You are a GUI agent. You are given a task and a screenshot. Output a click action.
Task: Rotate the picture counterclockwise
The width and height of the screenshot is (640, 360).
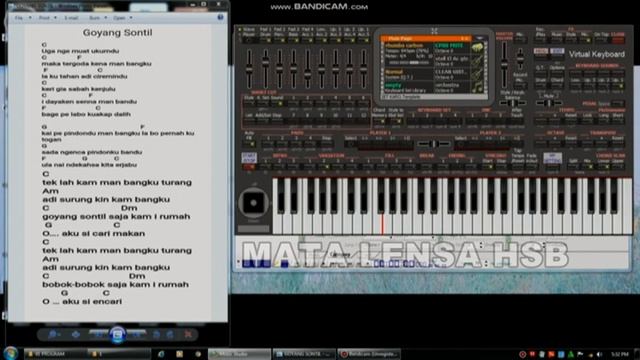pos(157,335)
